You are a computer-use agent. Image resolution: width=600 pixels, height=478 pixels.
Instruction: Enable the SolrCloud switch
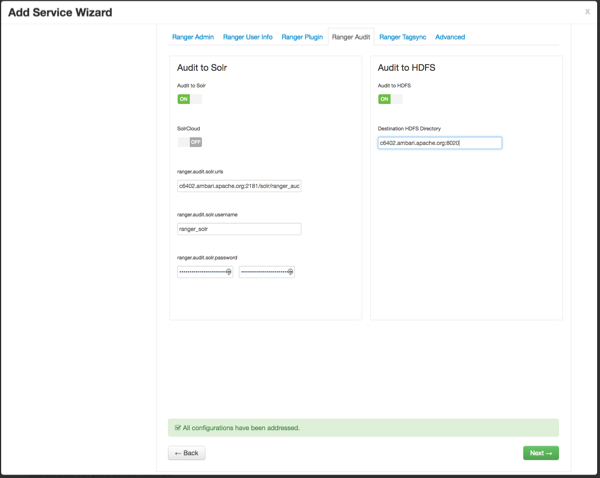190,142
